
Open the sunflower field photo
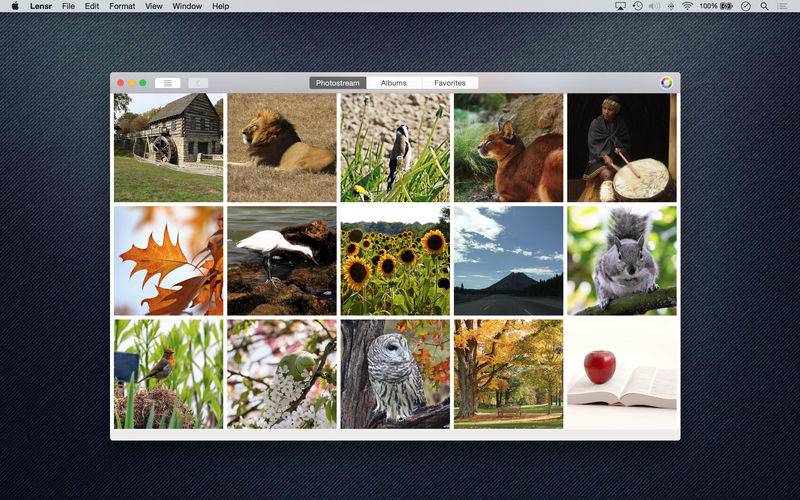395,261
